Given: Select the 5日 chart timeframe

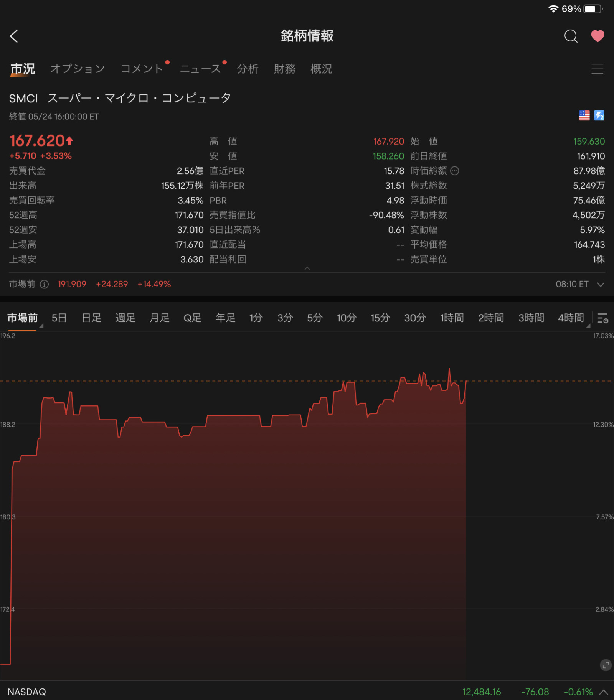Looking at the screenshot, I should tap(59, 318).
